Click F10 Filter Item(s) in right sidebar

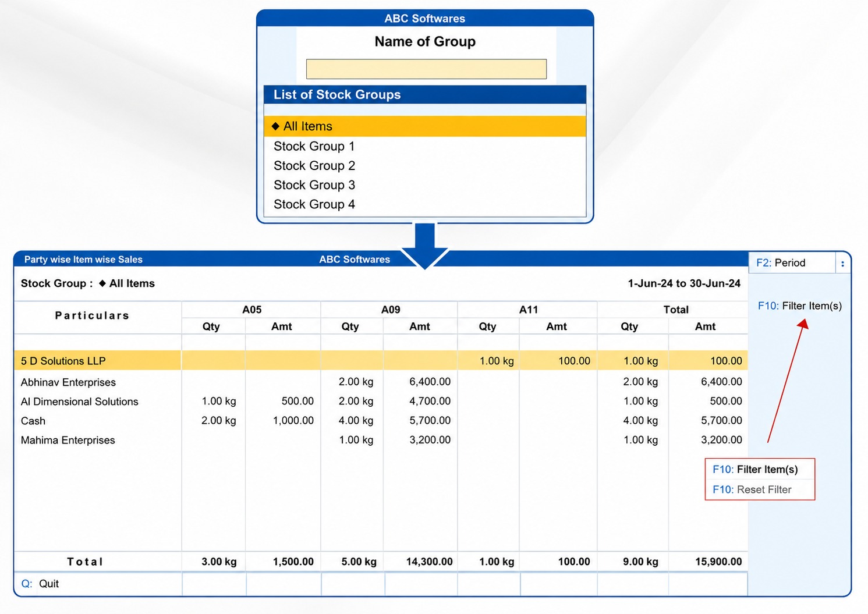(799, 306)
